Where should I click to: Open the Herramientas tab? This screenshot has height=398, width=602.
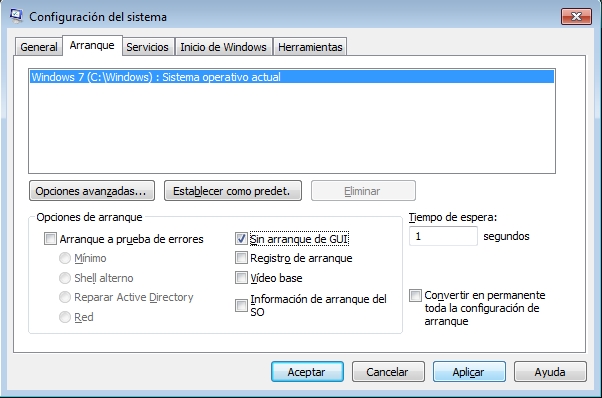[310, 47]
